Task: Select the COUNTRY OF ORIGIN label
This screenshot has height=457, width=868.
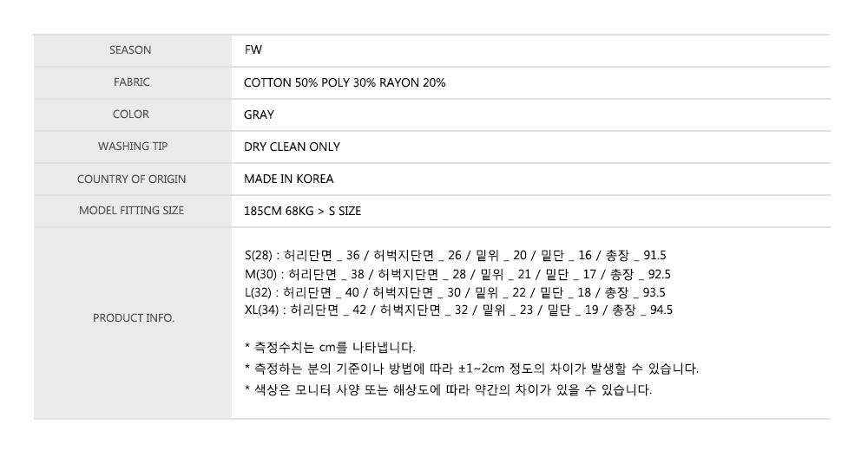Action: coord(131,179)
